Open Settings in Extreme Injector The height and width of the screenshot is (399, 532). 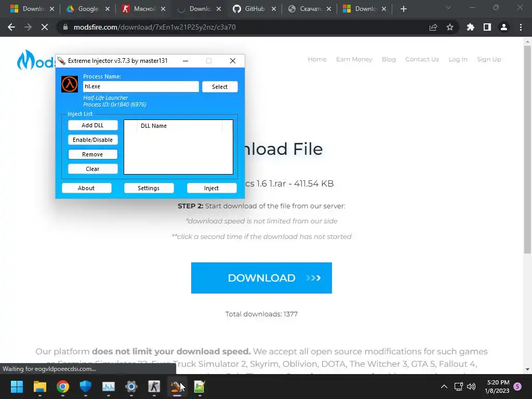[x=149, y=188]
